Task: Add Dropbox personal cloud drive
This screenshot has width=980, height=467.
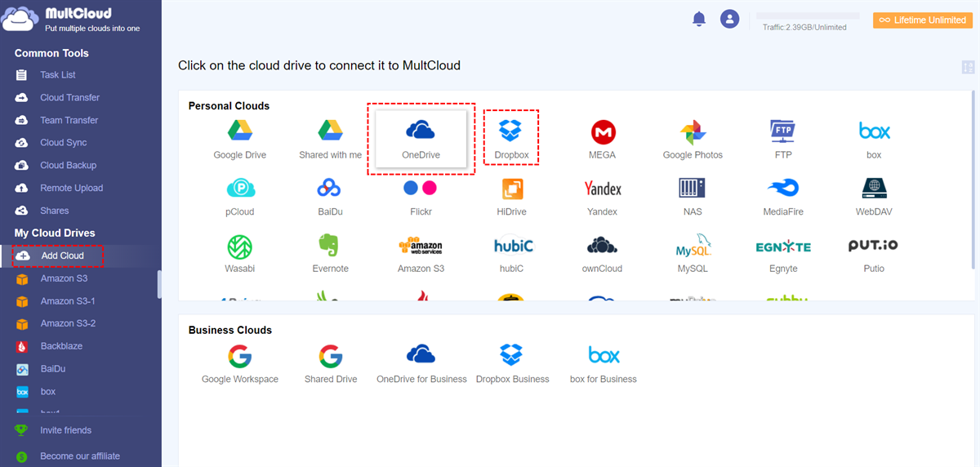Action: tap(511, 131)
